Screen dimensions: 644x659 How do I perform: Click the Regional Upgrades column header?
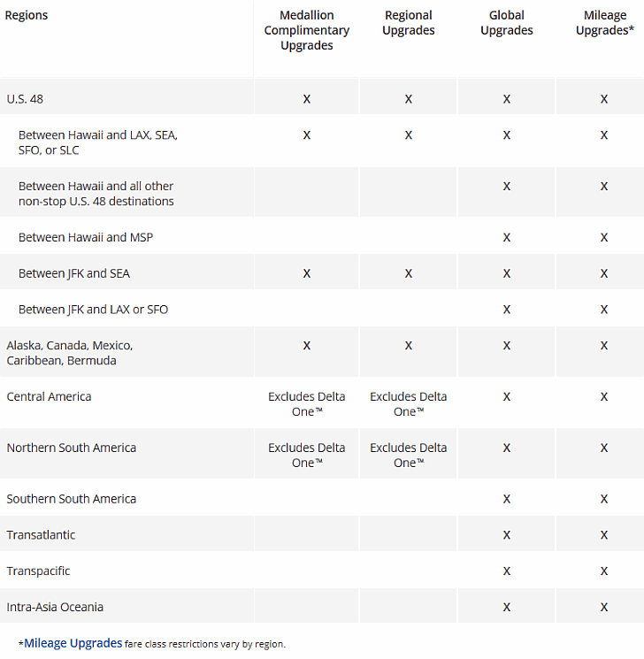(408, 23)
